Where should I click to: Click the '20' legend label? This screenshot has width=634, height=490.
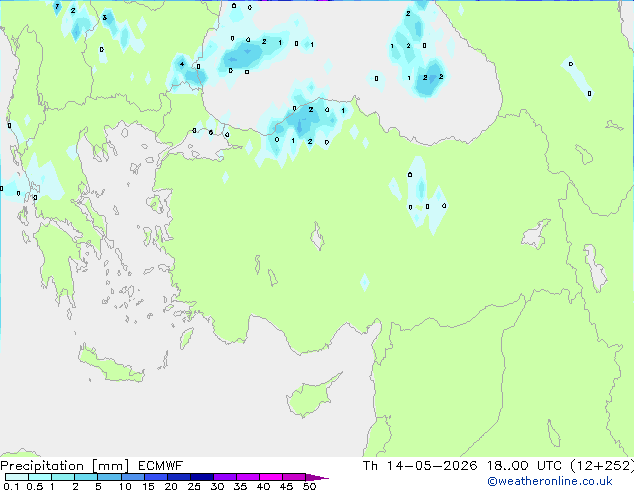pyautogui.click(x=171, y=486)
